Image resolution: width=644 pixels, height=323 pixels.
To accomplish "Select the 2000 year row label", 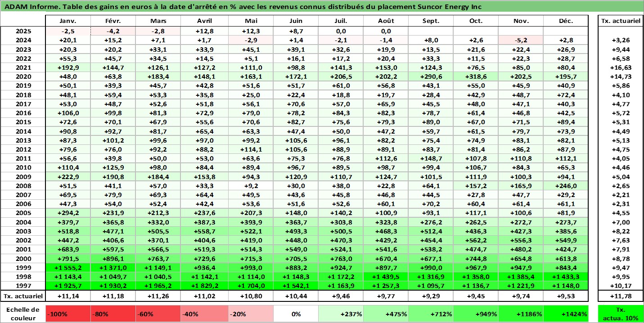I will pos(23,259).
